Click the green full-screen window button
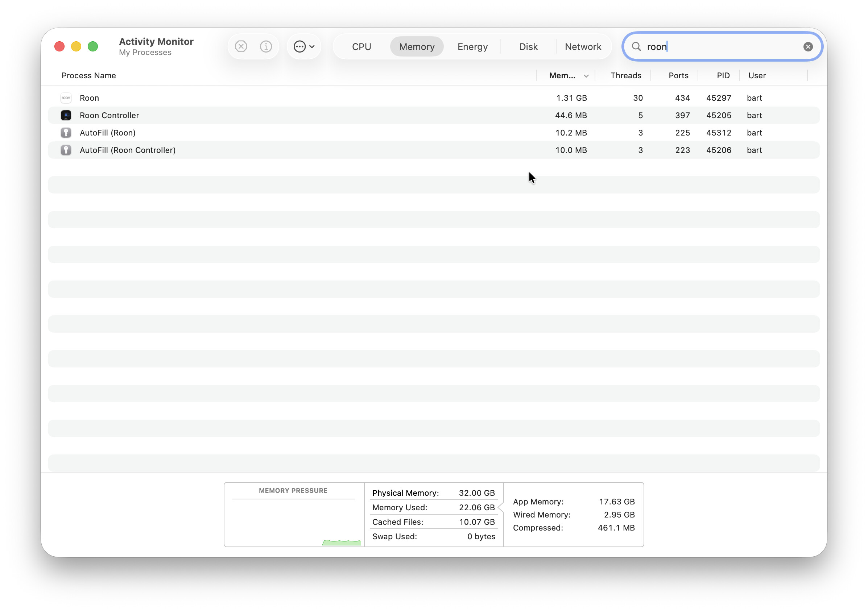Screen dimensions: 868x611 (x=92, y=46)
